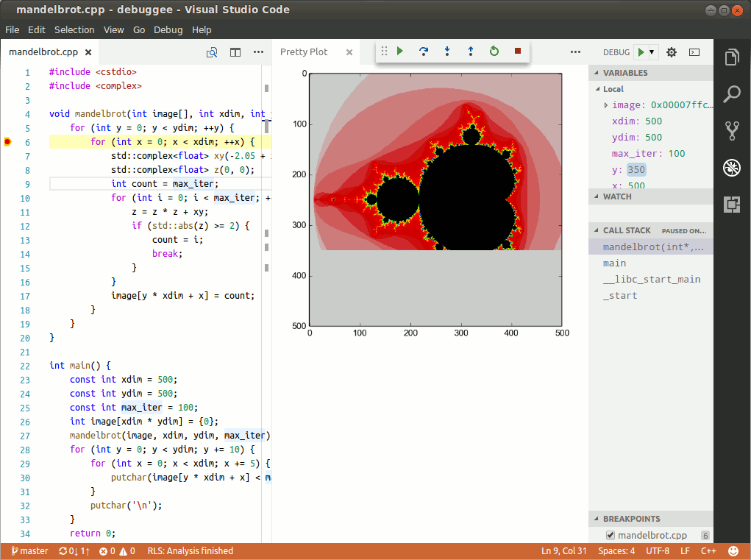Stop debugging with the red square
751x560 pixels.
click(x=517, y=51)
